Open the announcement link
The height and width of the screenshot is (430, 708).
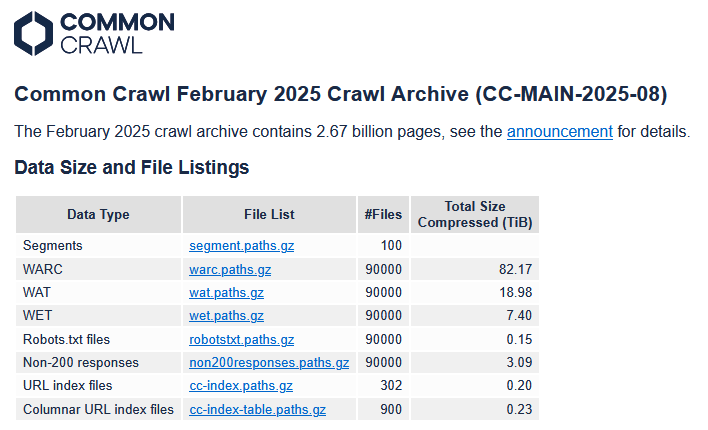tap(559, 131)
